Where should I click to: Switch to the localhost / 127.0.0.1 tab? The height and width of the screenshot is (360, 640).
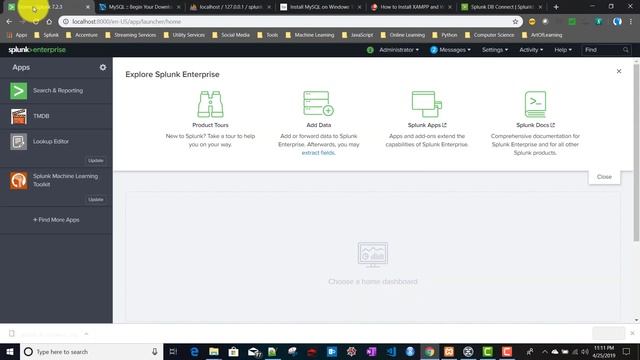[230, 7]
